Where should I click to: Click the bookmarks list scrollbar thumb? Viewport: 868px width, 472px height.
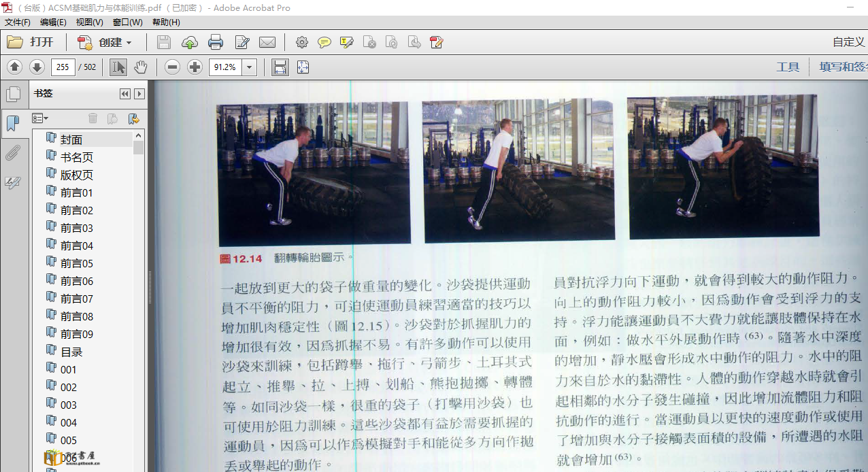point(139,148)
